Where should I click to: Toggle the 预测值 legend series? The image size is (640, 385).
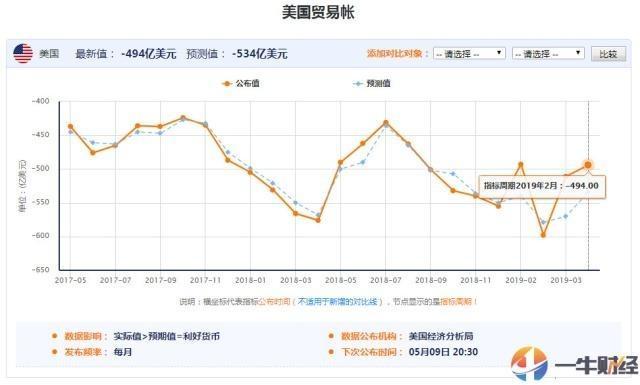(372, 83)
